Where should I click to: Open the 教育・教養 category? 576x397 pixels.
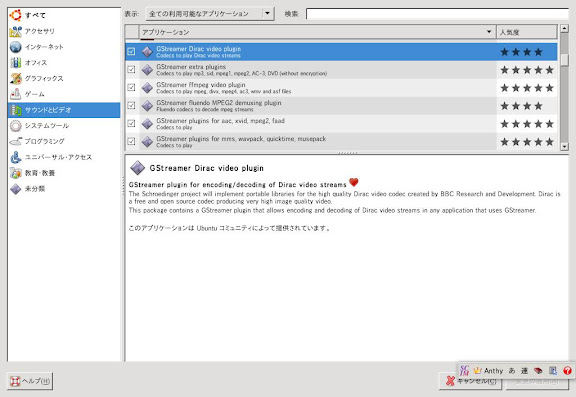(64, 173)
